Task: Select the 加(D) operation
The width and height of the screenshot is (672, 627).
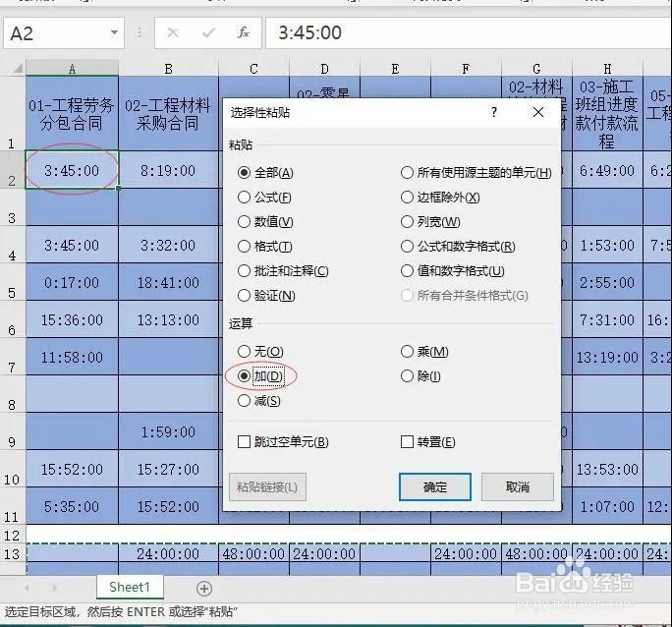Action: (x=260, y=375)
